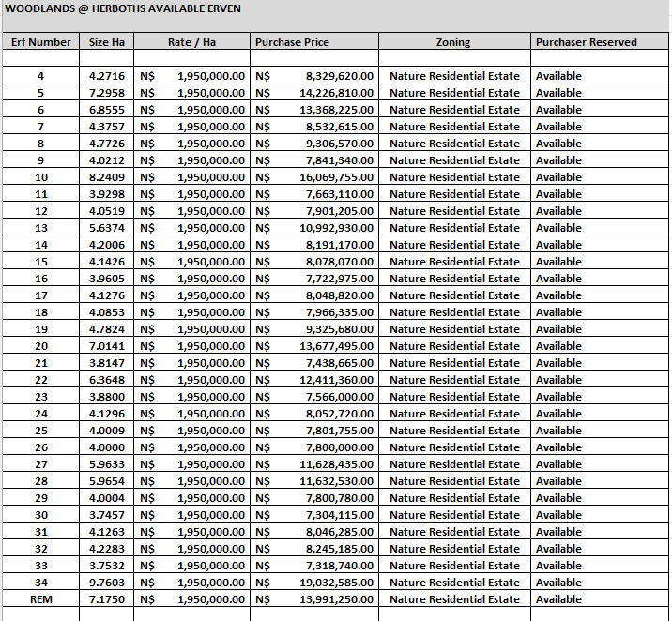Image resolution: width=672 pixels, height=621 pixels.
Task: Click the 'Rate / Ha' header cell
Action: tap(192, 42)
